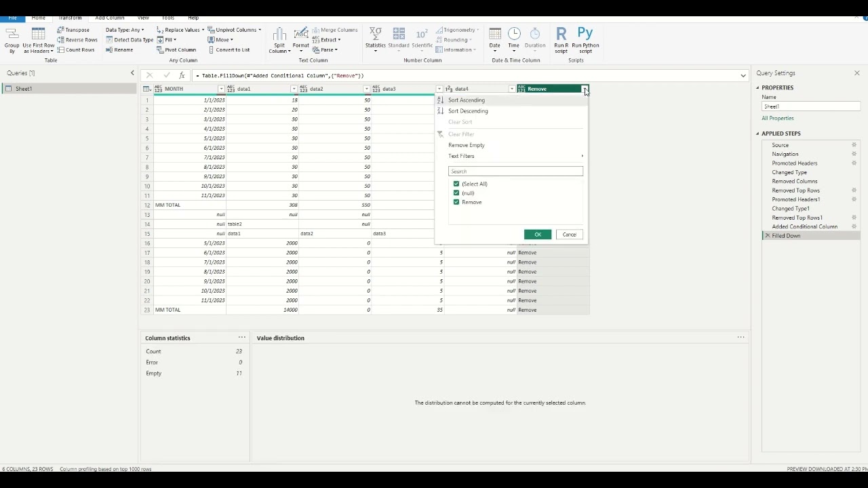
Task: Click OK in the filter dropdown
Action: click(538, 235)
